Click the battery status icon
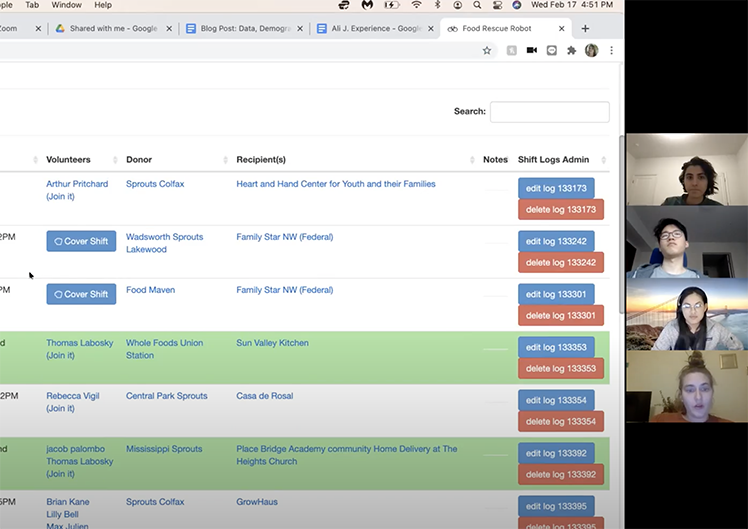This screenshot has width=748, height=529. point(392,5)
